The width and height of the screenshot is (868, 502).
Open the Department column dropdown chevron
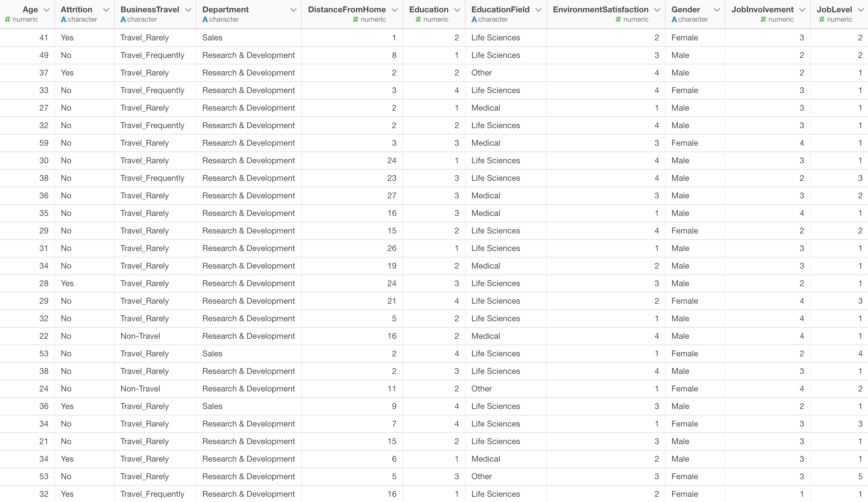tap(293, 10)
